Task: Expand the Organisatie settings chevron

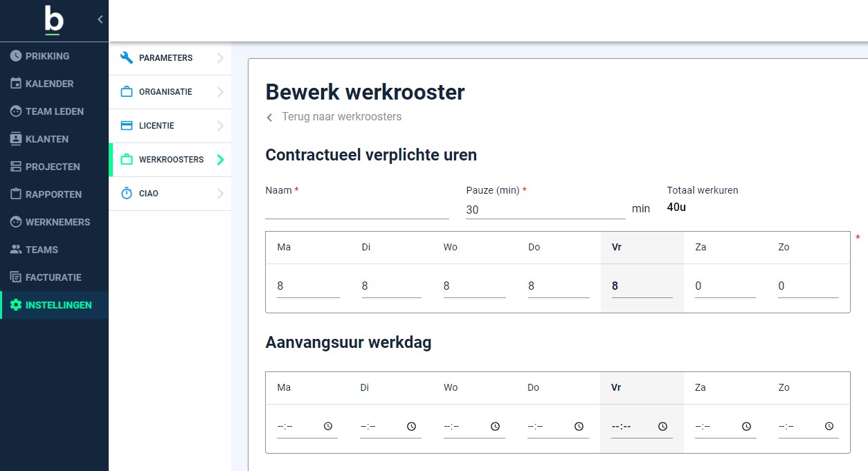Action: (x=220, y=92)
